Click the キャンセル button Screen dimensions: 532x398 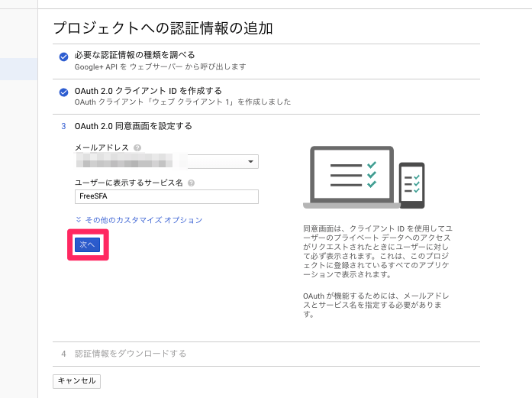coord(76,380)
